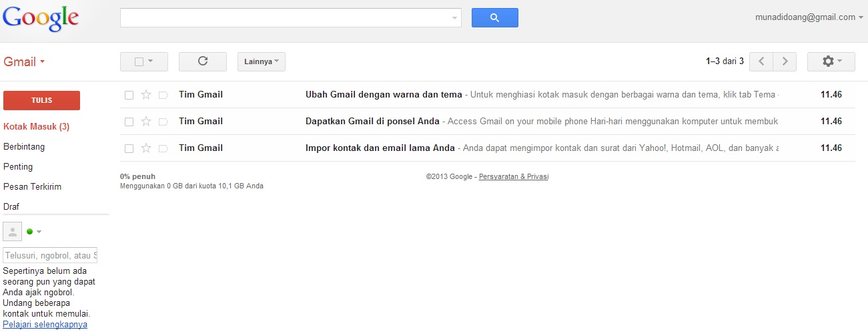Open the chat status dropdown arrow

click(x=39, y=232)
